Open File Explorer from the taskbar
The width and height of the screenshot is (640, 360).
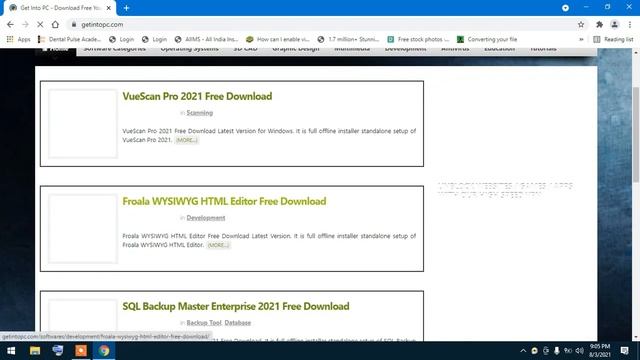[35, 351]
